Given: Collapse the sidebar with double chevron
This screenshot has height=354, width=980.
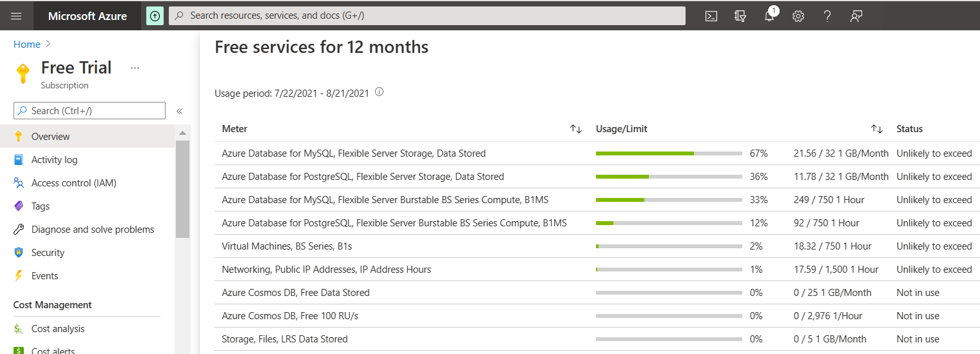Looking at the screenshot, I should (x=180, y=111).
